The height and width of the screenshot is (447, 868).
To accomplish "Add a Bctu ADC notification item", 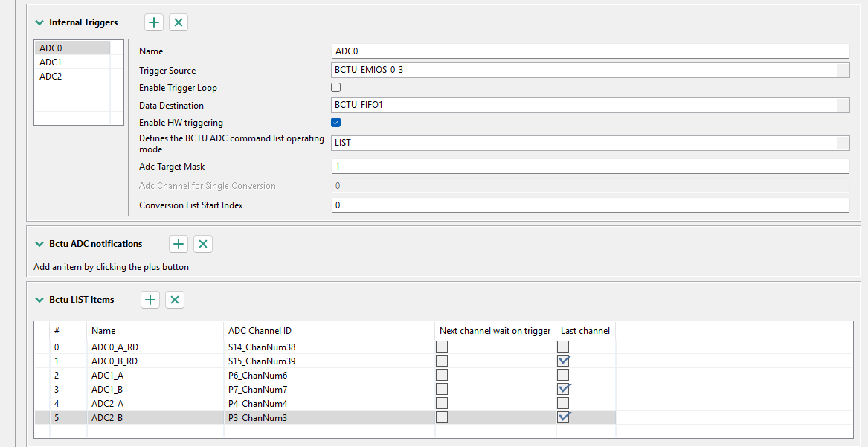I will click(x=179, y=244).
